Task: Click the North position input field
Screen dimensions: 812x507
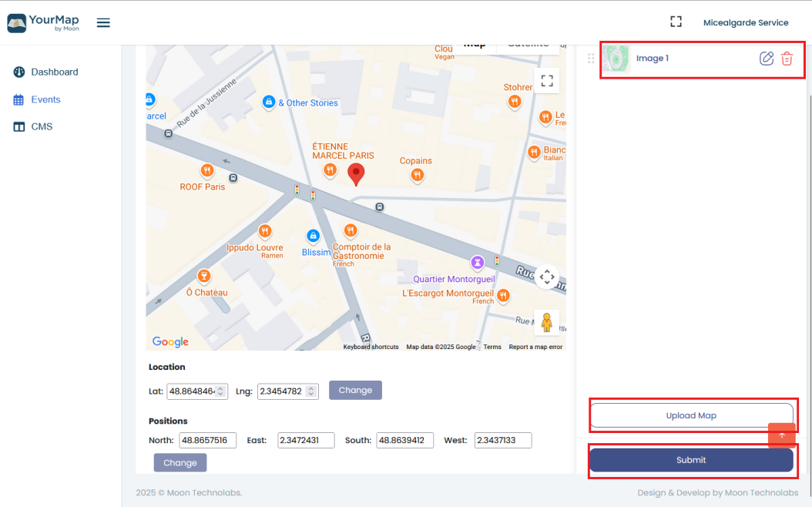Action: (x=207, y=441)
